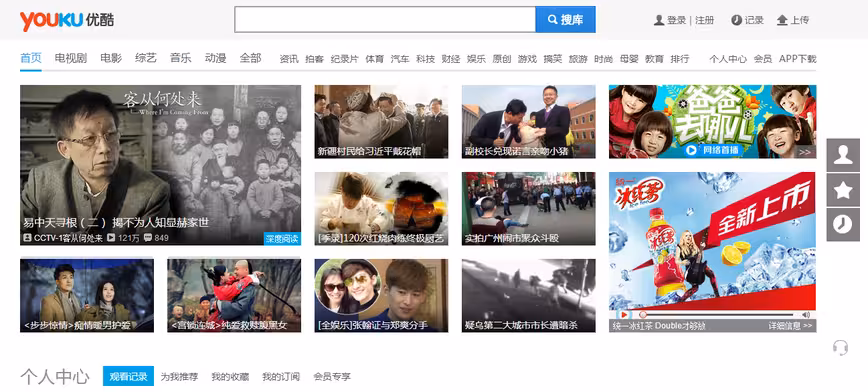Open the 宫锁连城 drama thumbnail
The image size is (868, 392).
(x=234, y=295)
